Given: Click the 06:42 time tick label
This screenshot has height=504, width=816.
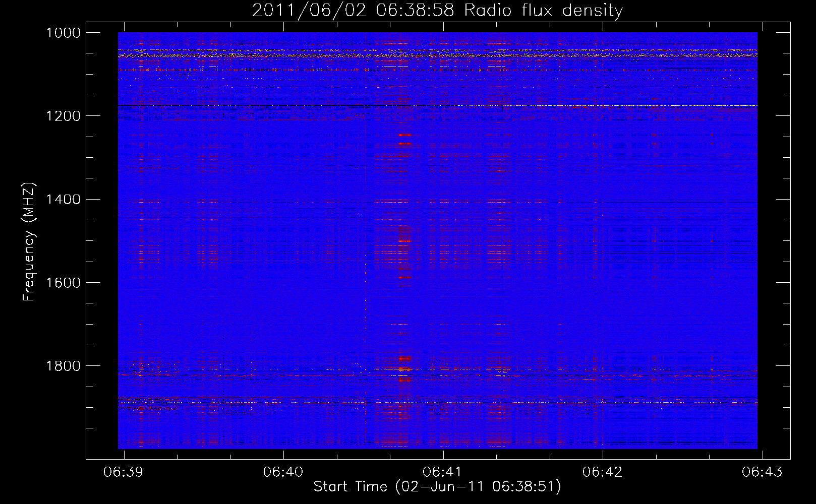Looking at the screenshot, I should [x=603, y=472].
